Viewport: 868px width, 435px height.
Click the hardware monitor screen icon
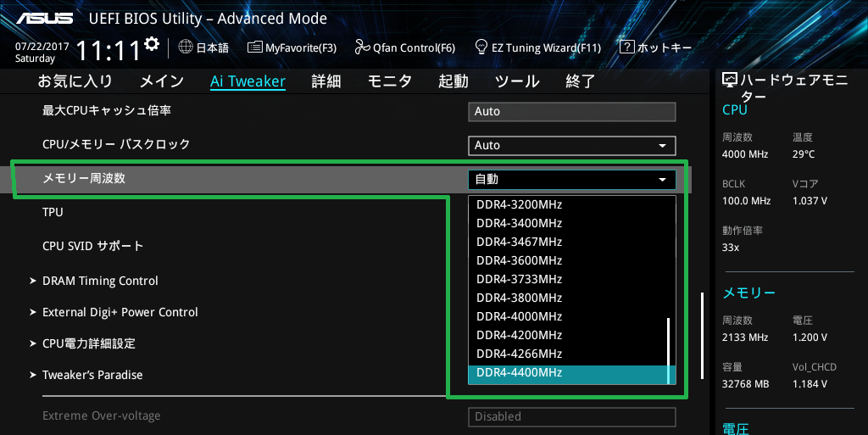(730, 81)
